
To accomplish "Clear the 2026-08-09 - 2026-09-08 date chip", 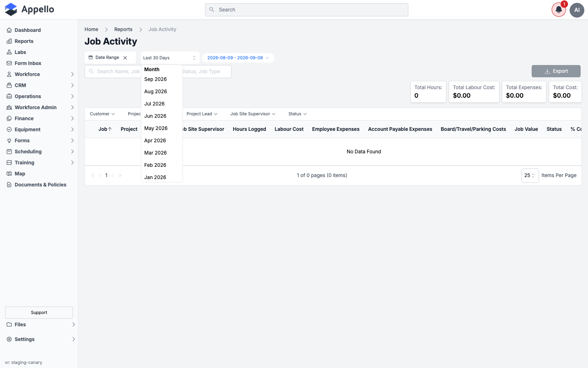I will [x=267, y=58].
